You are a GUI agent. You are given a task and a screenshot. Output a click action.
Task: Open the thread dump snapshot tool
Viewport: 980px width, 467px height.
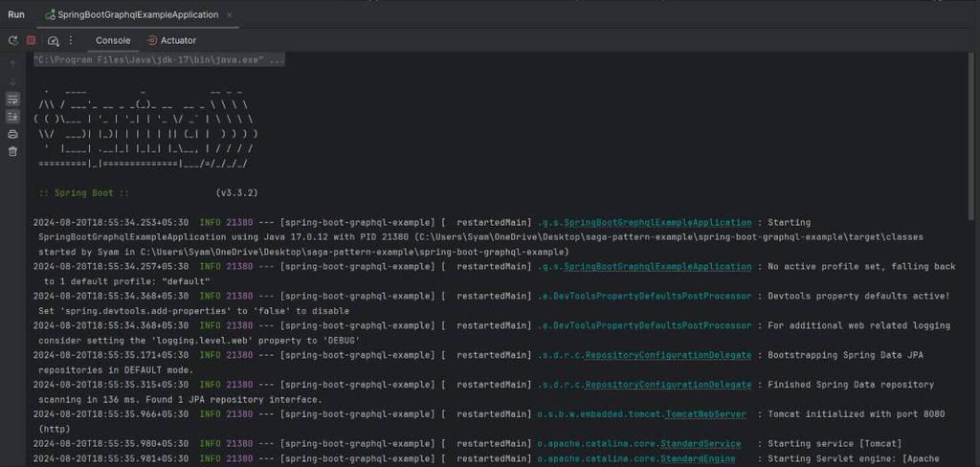pos(54,40)
